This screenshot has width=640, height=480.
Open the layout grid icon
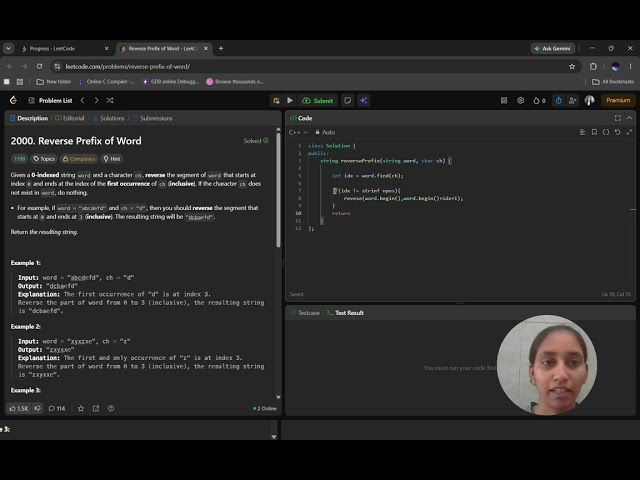pos(504,100)
